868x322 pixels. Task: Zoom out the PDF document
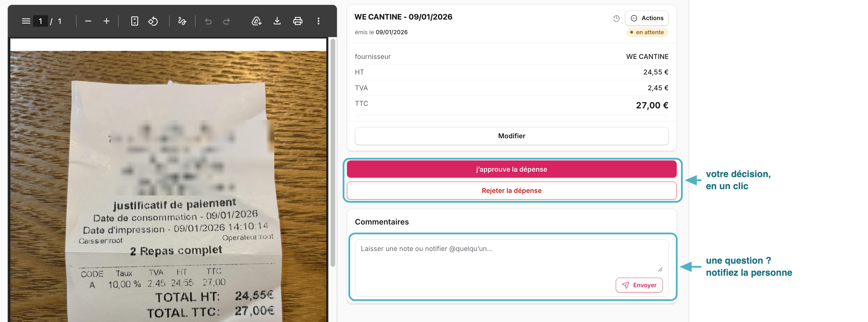click(88, 21)
